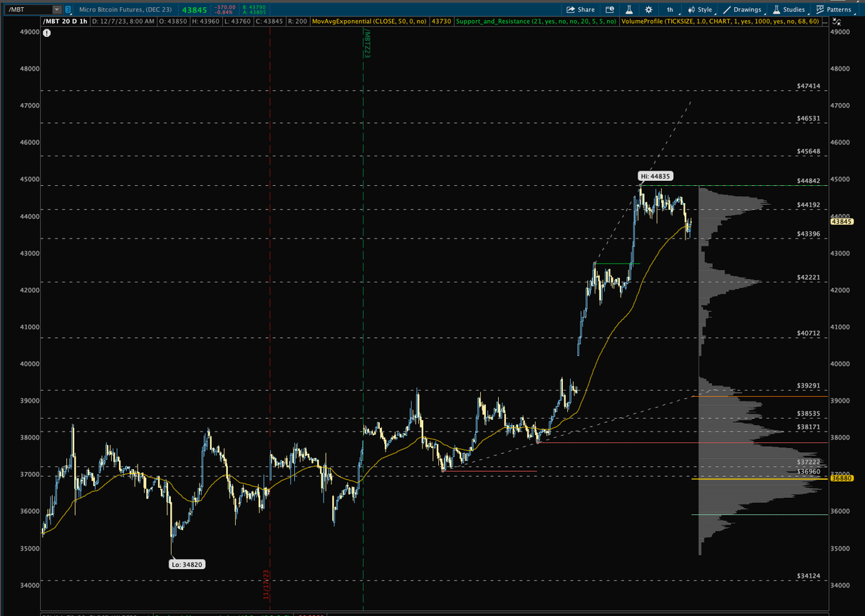Open the Style menu
This screenshot has width=865, height=616.
(x=700, y=9)
